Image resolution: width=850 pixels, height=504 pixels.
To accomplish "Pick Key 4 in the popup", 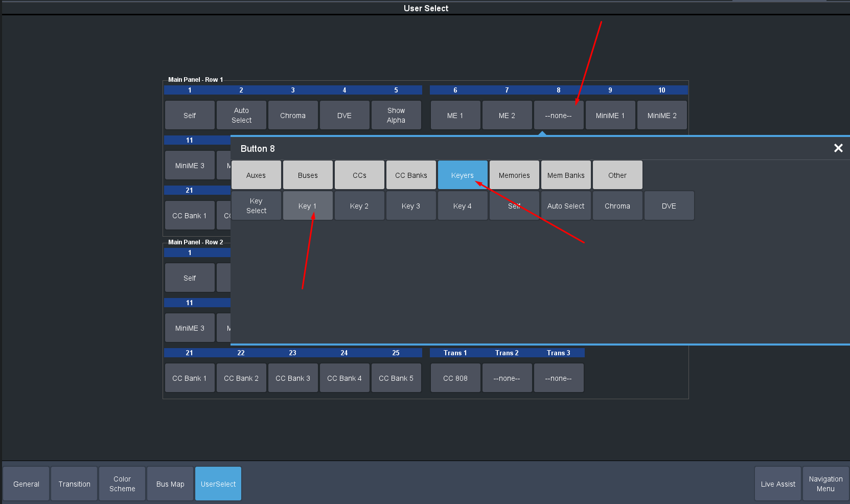I will click(462, 206).
